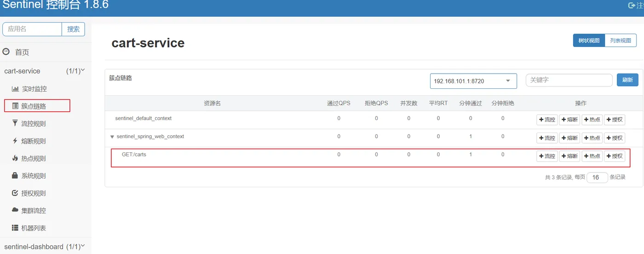
Task: Open 授权规则 in the sidebar
Action: coord(34,194)
